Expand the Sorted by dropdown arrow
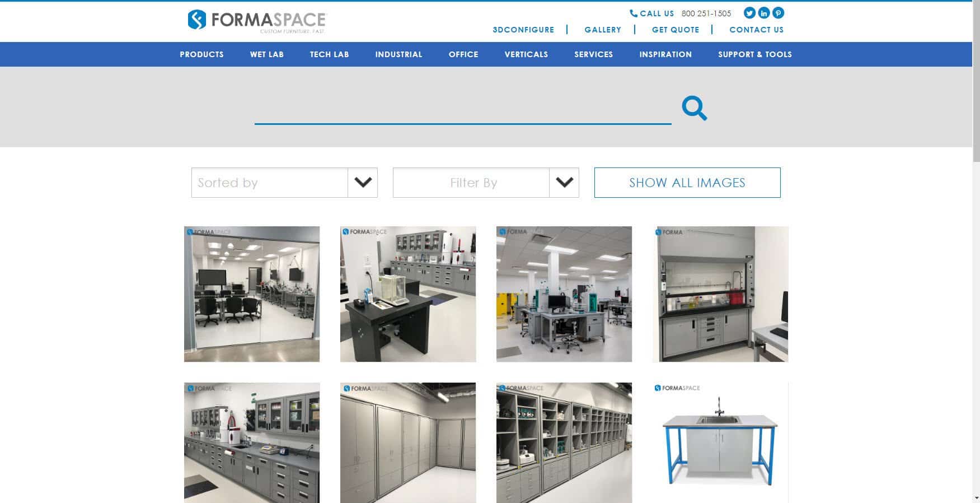Screen dimensions: 980x503 363,183
